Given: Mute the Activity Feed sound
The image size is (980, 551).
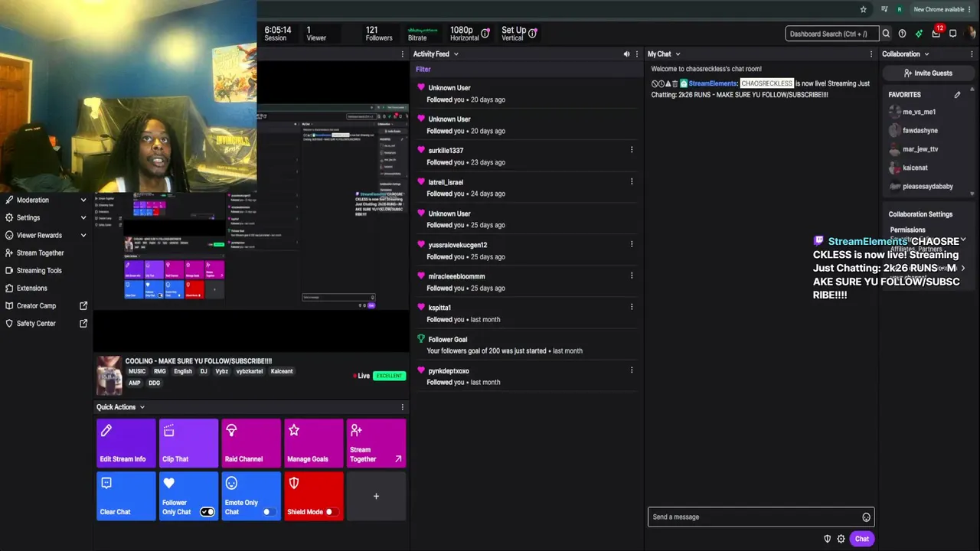Looking at the screenshot, I should [626, 54].
